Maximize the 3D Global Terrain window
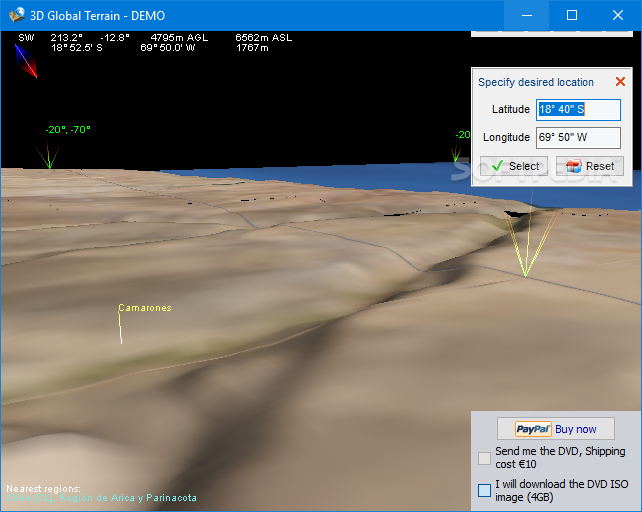This screenshot has height=512, width=642. click(x=572, y=16)
